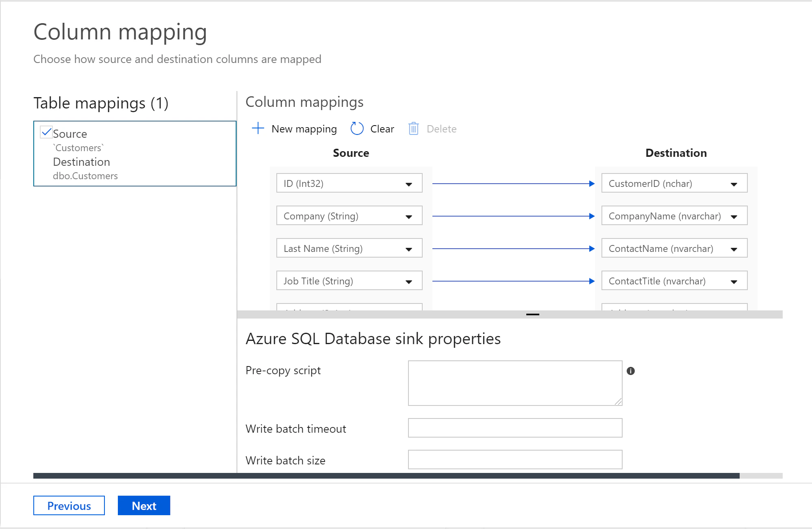Click the Delete trash can icon
The height and width of the screenshot is (529, 812).
click(x=413, y=128)
